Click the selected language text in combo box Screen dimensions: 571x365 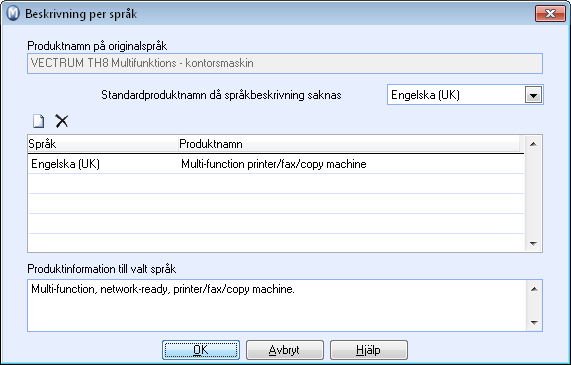pyautogui.click(x=425, y=95)
